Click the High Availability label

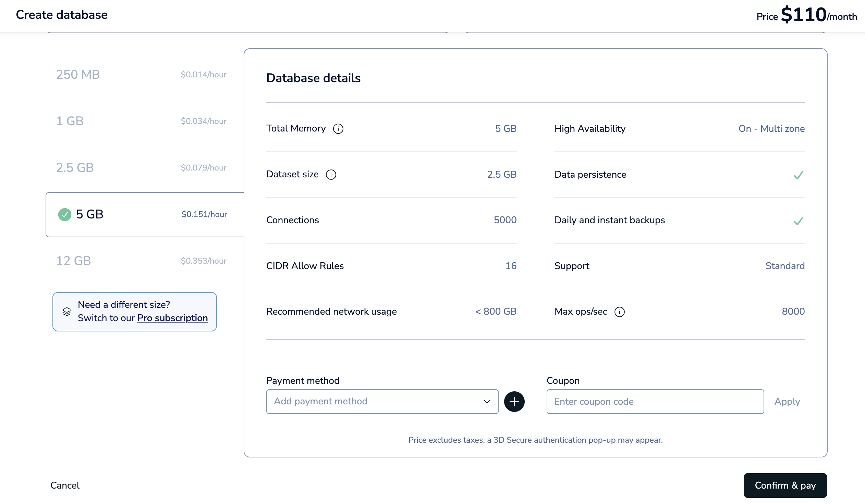(x=590, y=129)
